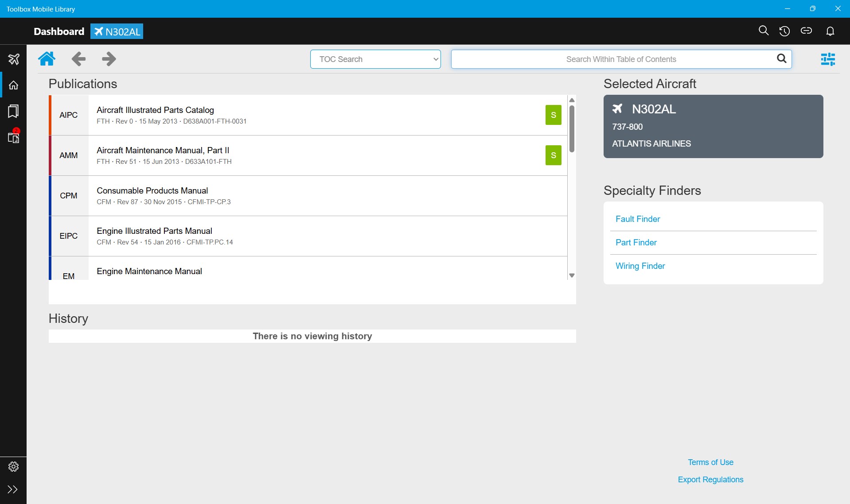Expand the sidebar with double chevron icon
850x504 pixels.
click(x=13, y=489)
